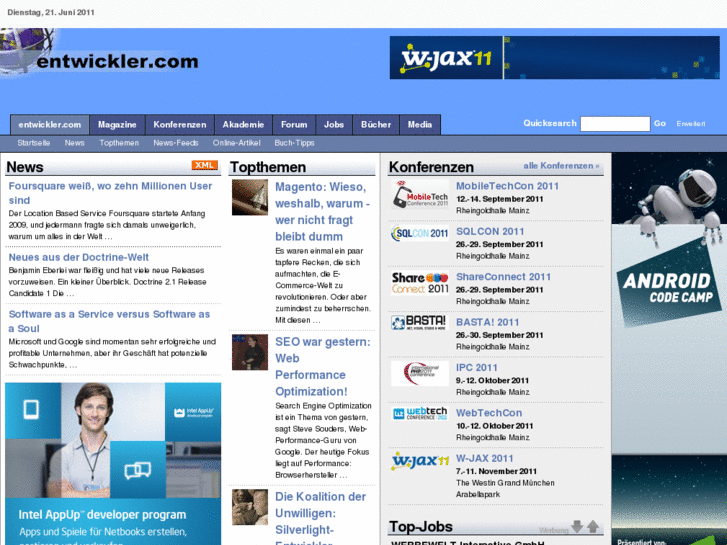Open the MobileTechCon 2011 link
727x545 pixels.
507,186
